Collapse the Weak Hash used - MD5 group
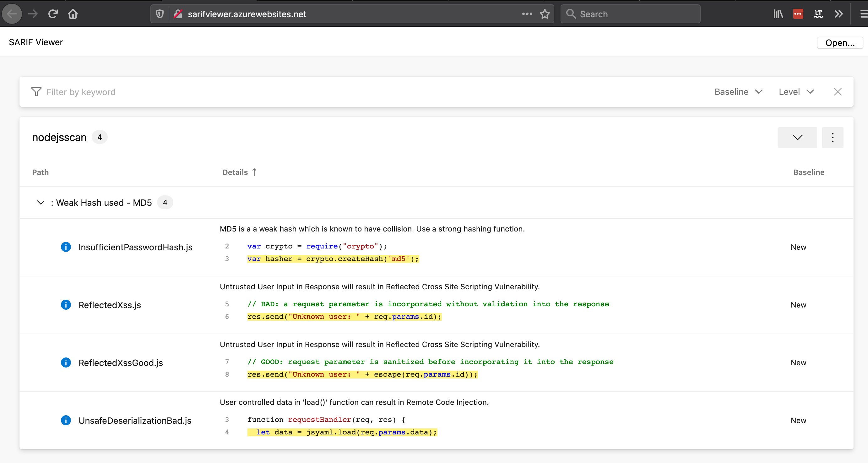 pos(41,203)
